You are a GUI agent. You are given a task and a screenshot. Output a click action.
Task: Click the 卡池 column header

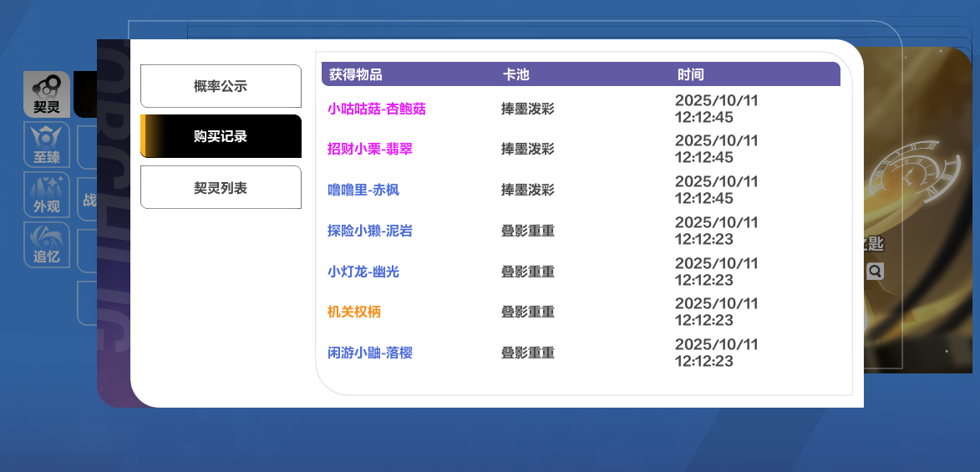515,74
